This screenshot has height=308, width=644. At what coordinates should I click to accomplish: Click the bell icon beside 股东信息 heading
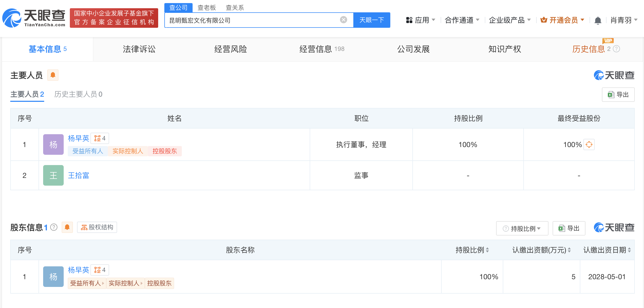pyautogui.click(x=67, y=227)
